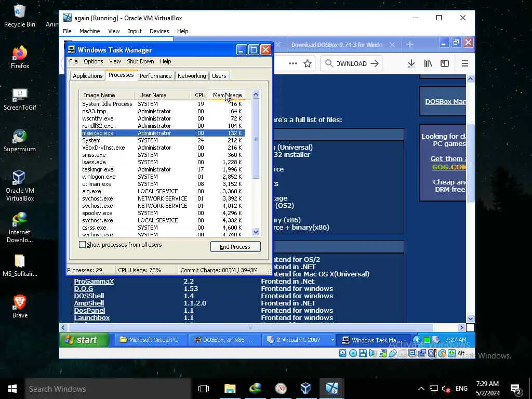Sort processes by CPU column

click(x=200, y=95)
